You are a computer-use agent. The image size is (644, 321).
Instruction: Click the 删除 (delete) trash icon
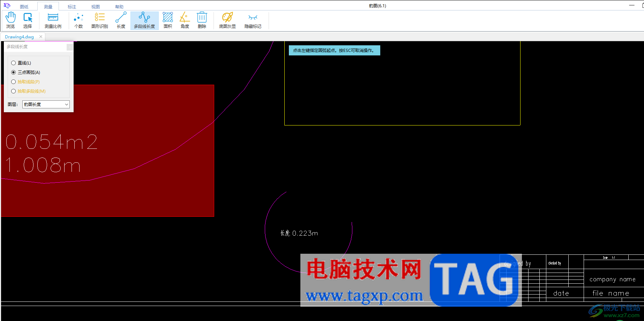pyautogui.click(x=202, y=20)
